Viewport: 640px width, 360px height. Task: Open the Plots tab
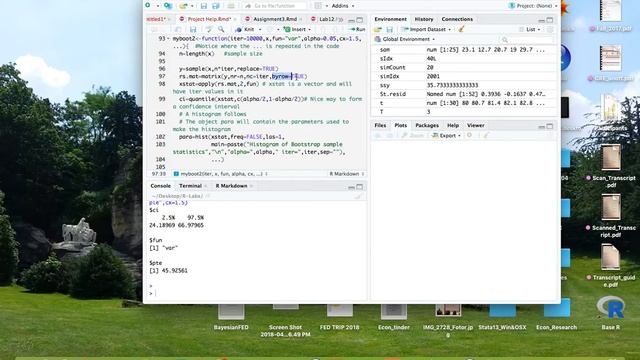click(400, 126)
